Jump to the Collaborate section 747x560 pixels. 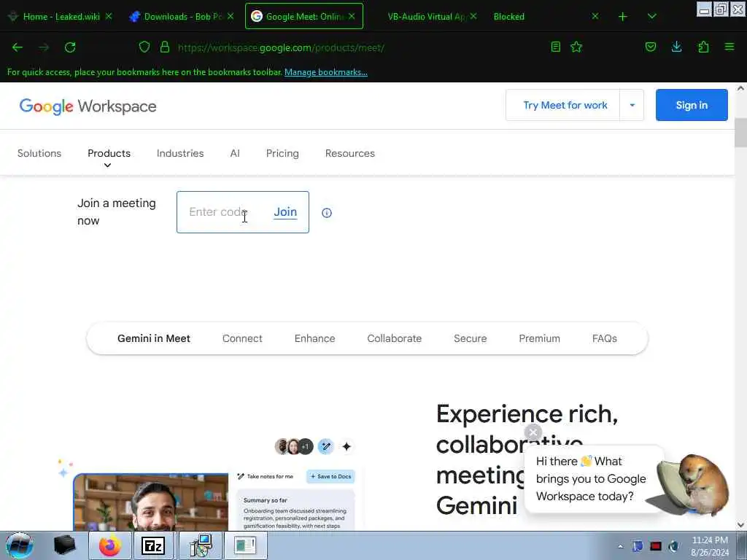pyautogui.click(x=394, y=338)
